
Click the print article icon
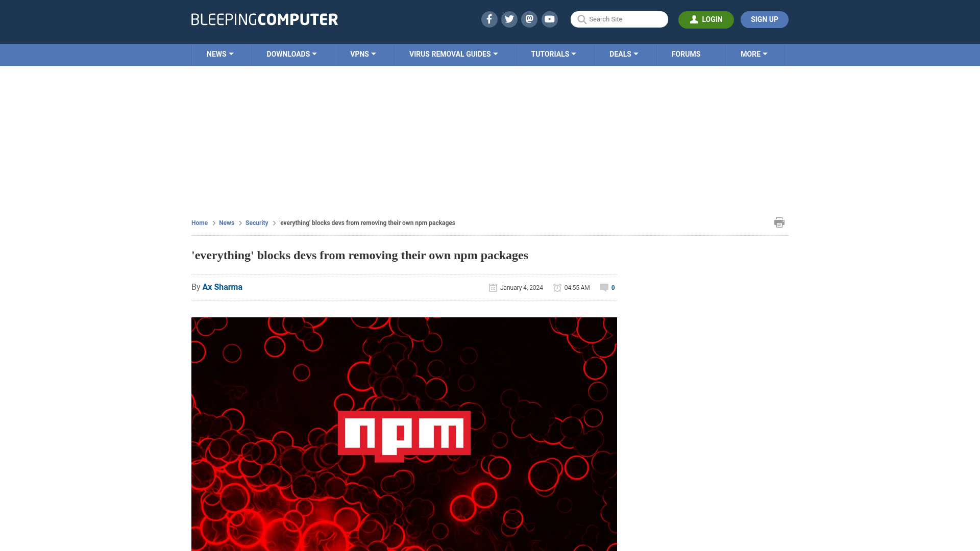[x=779, y=222]
